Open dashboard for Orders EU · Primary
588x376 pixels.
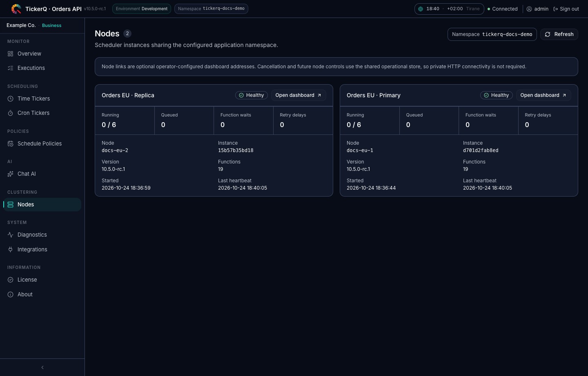pyautogui.click(x=543, y=95)
